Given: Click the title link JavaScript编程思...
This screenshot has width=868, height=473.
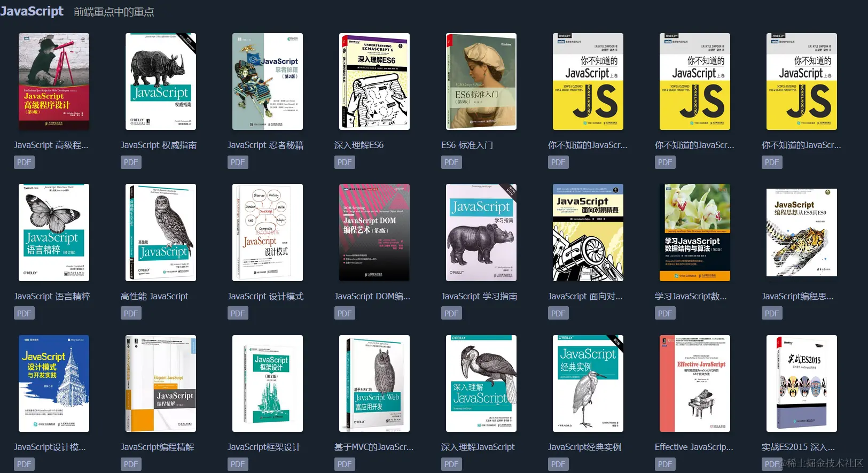Looking at the screenshot, I should [797, 296].
